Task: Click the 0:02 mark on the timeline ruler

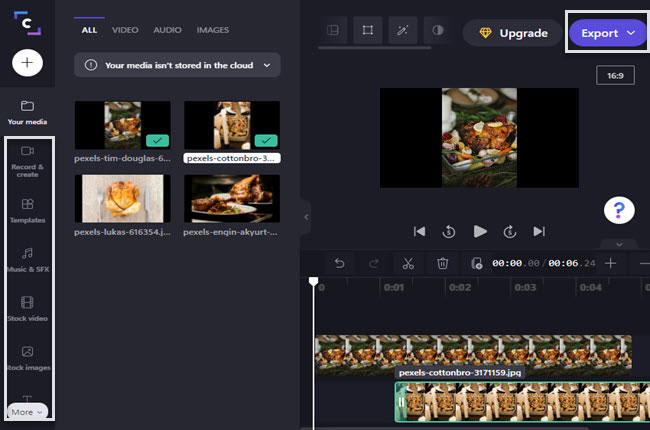Action: [460, 287]
